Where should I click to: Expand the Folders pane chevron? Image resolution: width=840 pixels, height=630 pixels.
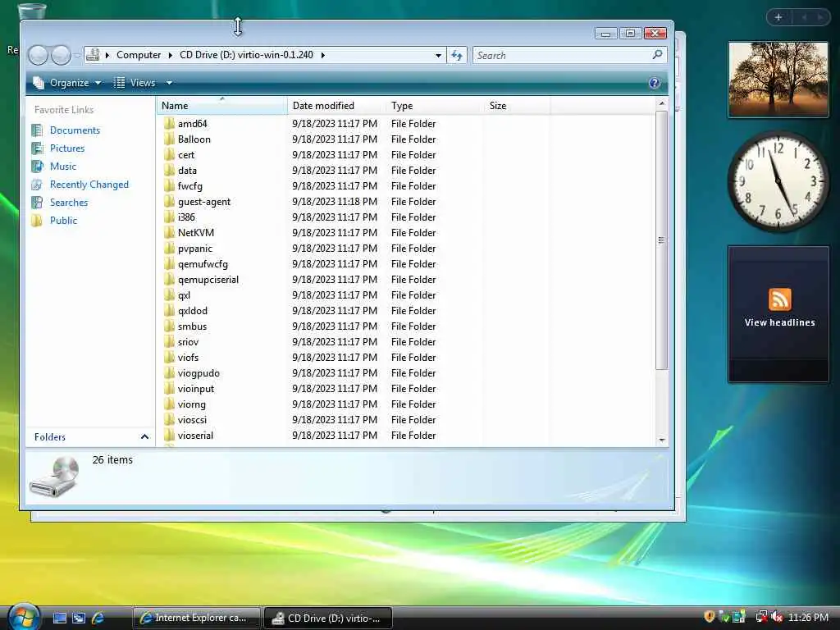(x=144, y=436)
